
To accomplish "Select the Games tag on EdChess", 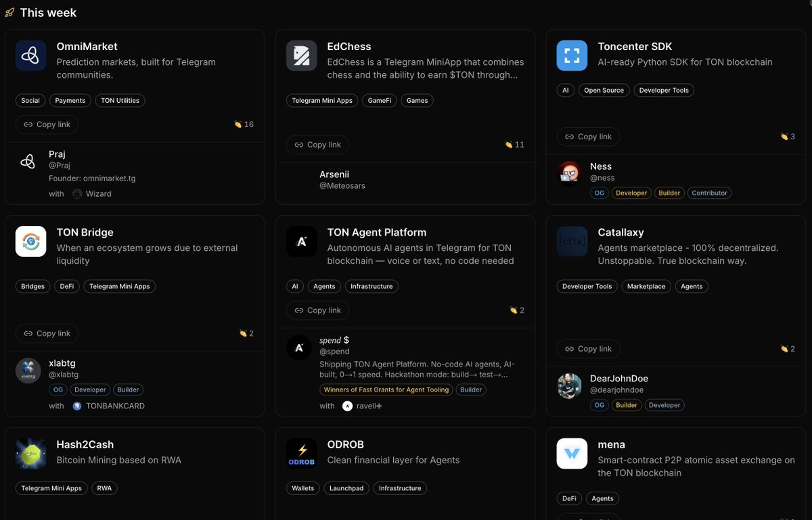I will coord(418,101).
